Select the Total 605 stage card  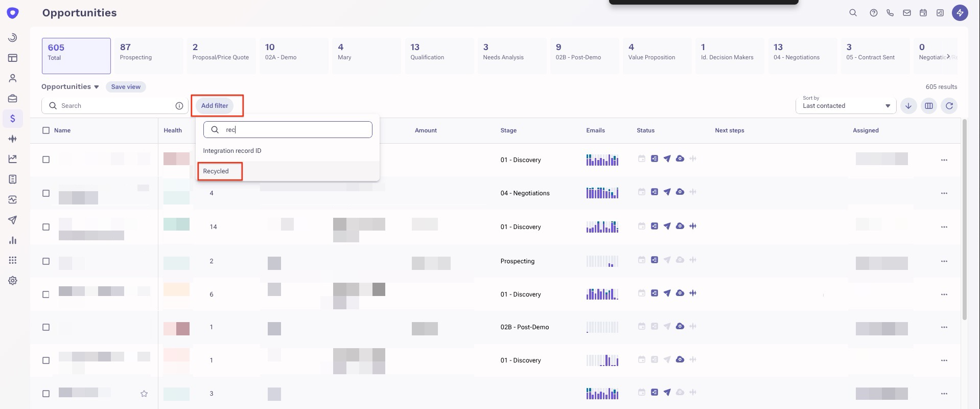pos(76,56)
